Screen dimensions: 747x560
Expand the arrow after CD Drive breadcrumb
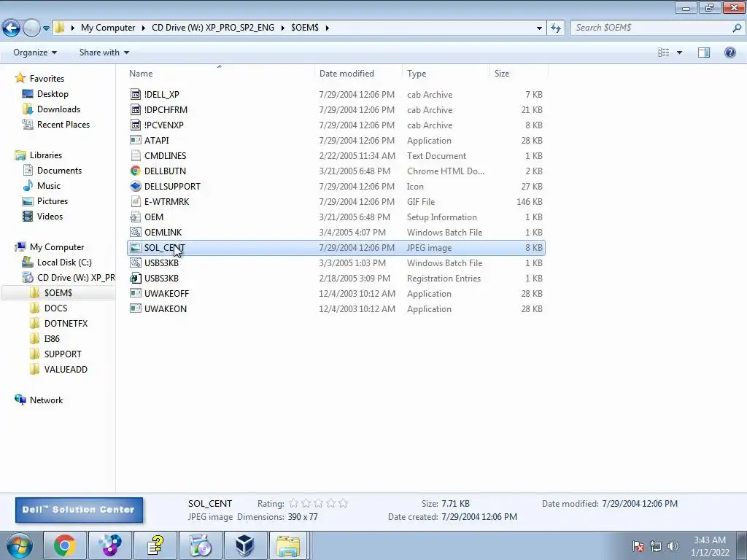click(x=282, y=28)
